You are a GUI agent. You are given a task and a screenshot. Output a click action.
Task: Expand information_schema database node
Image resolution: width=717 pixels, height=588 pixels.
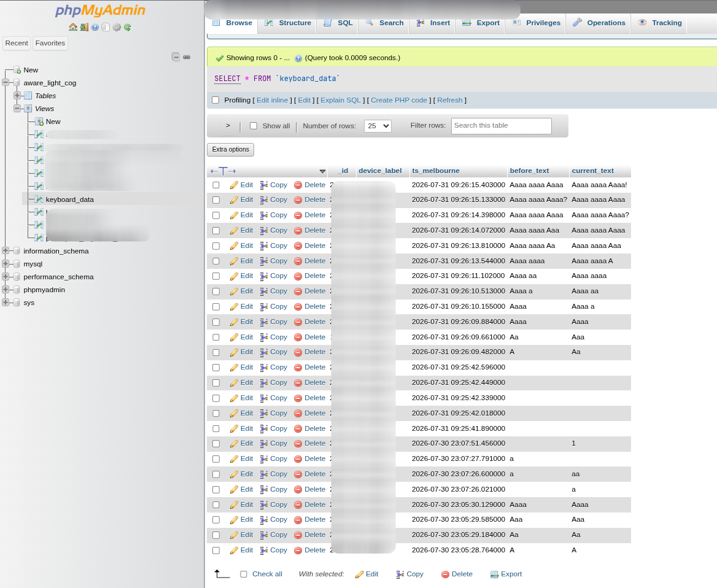6,250
